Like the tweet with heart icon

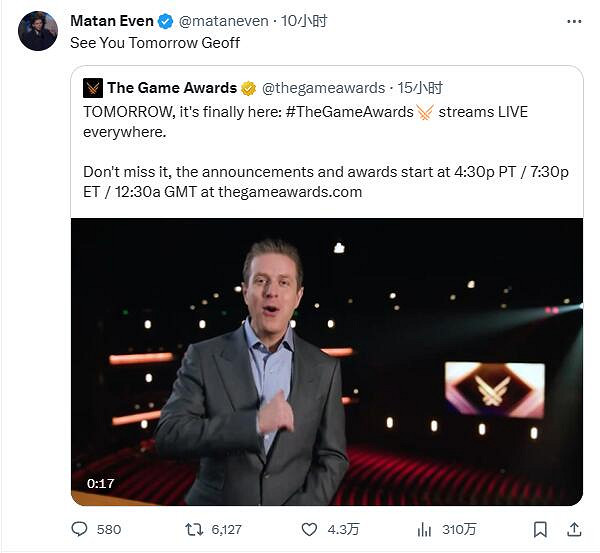310,529
